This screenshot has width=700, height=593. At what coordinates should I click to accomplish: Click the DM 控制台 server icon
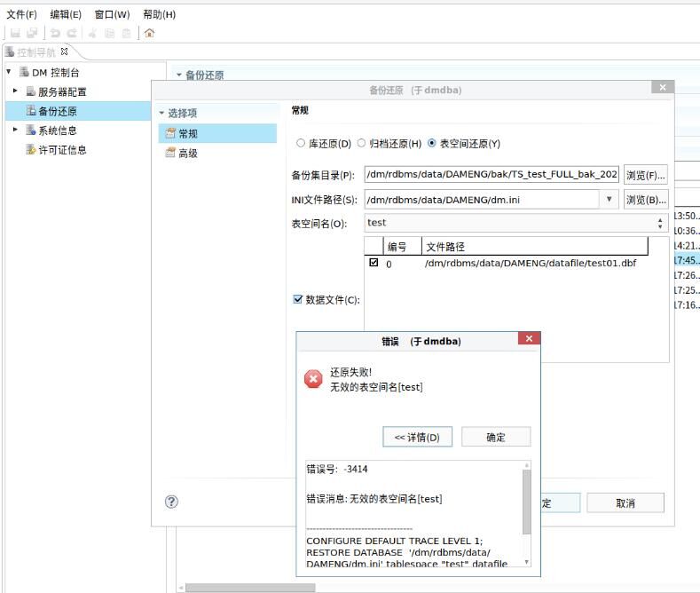click(x=24, y=72)
